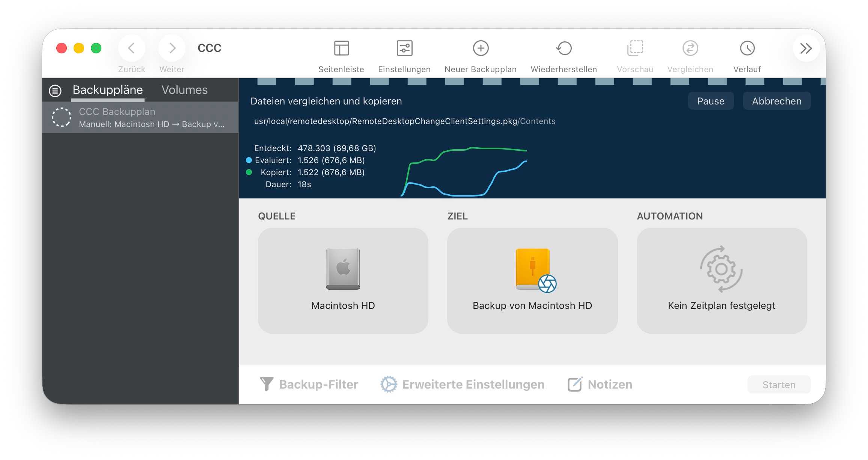Click the AUTOMATION section heading

[x=670, y=216]
